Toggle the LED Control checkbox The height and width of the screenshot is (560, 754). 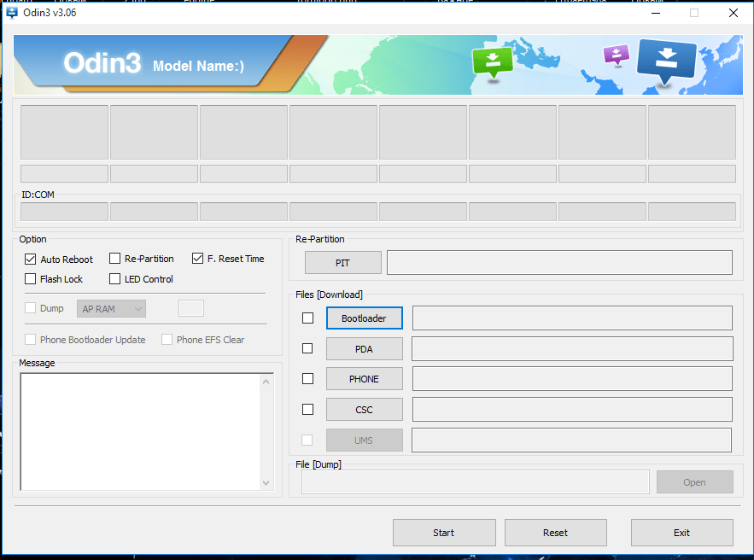(x=114, y=279)
